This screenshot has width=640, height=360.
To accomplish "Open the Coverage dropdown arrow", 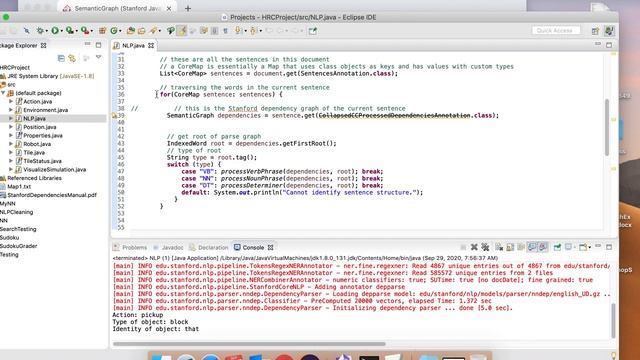I will coord(76,31).
